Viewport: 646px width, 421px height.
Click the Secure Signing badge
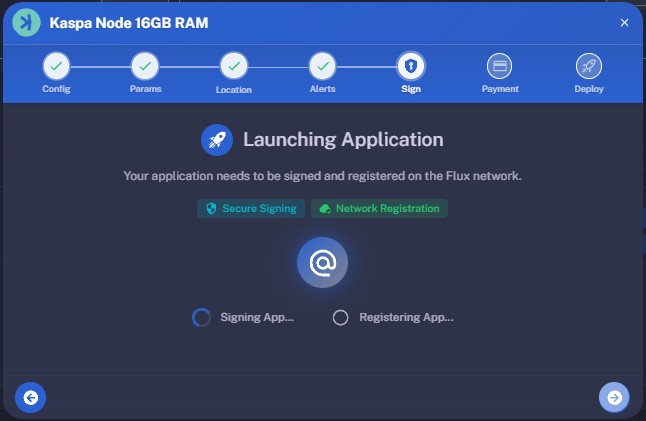click(x=251, y=209)
